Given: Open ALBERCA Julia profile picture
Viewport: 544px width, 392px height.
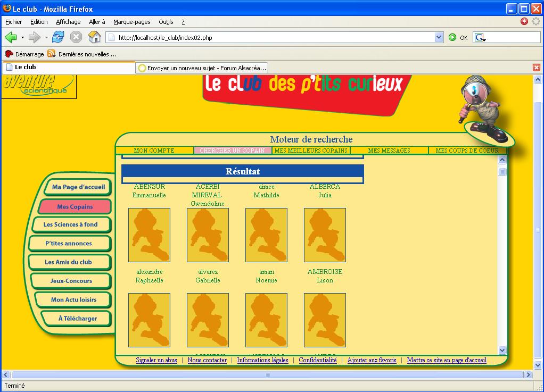Looking at the screenshot, I should click(x=325, y=235).
